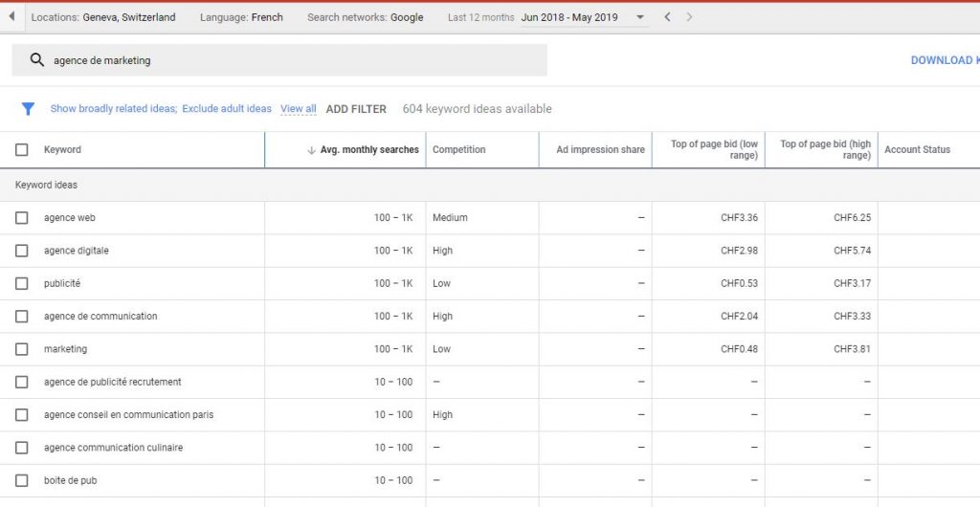Image resolution: width=980 pixels, height=507 pixels.
Task: Click 'agence web' keyword text
Action: coord(69,218)
